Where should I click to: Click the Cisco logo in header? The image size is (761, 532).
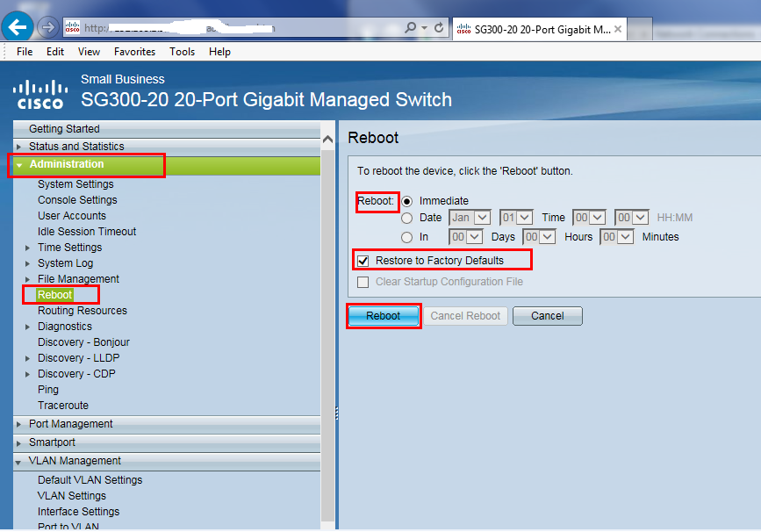[x=40, y=94]
